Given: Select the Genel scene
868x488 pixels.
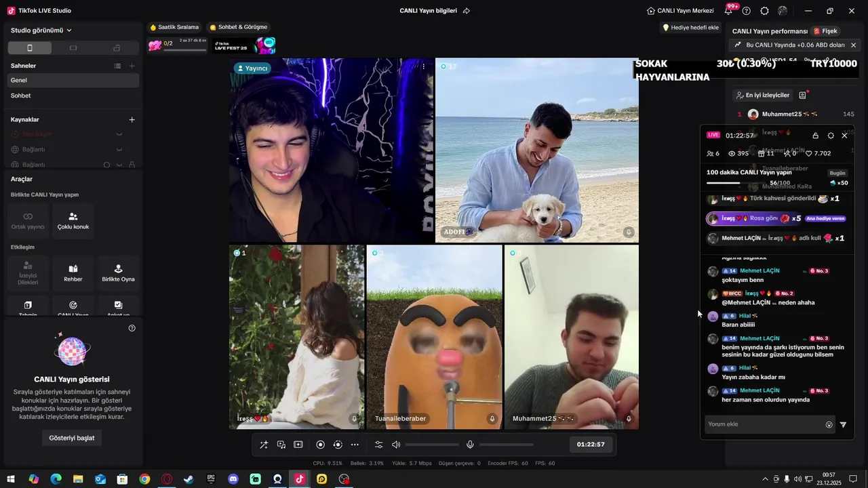Looking at the screenshot, I should [x=73, y=80].
